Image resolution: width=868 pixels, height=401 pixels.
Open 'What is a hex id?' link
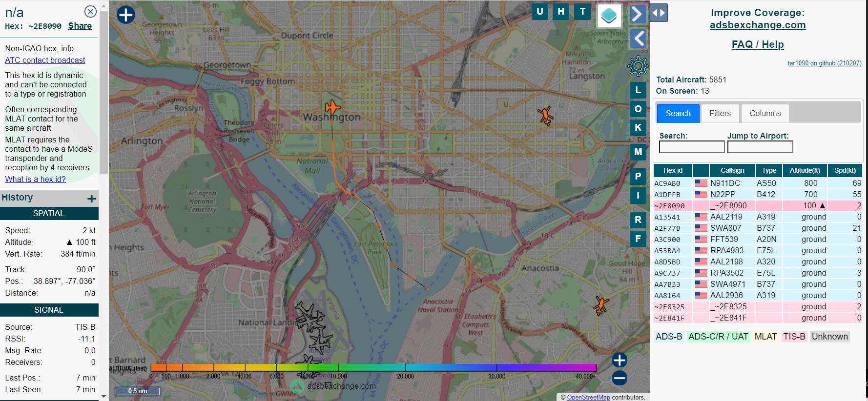tap(35, 179)
